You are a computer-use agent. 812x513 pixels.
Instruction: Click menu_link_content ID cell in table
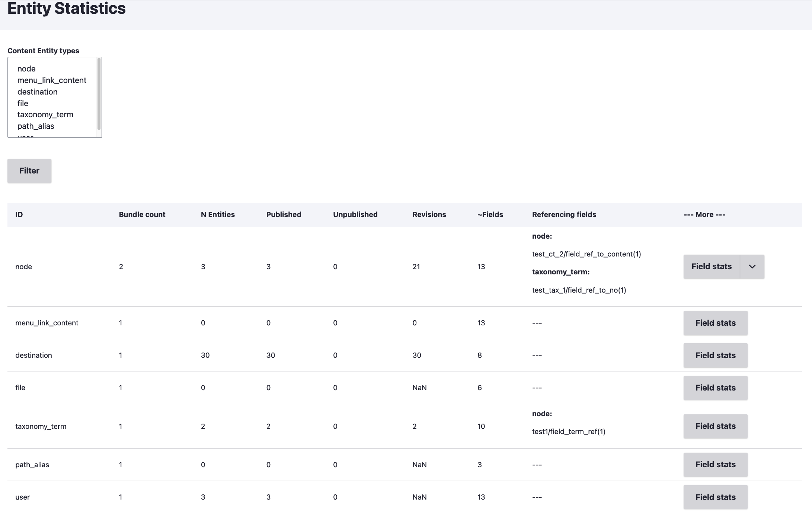click(47, 323)
